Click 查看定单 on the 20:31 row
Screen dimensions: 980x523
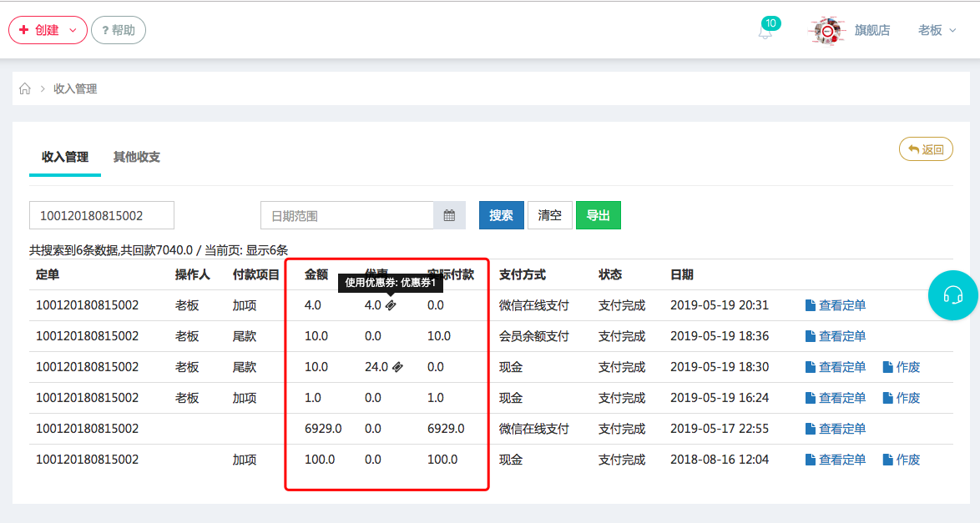point(835,305)
